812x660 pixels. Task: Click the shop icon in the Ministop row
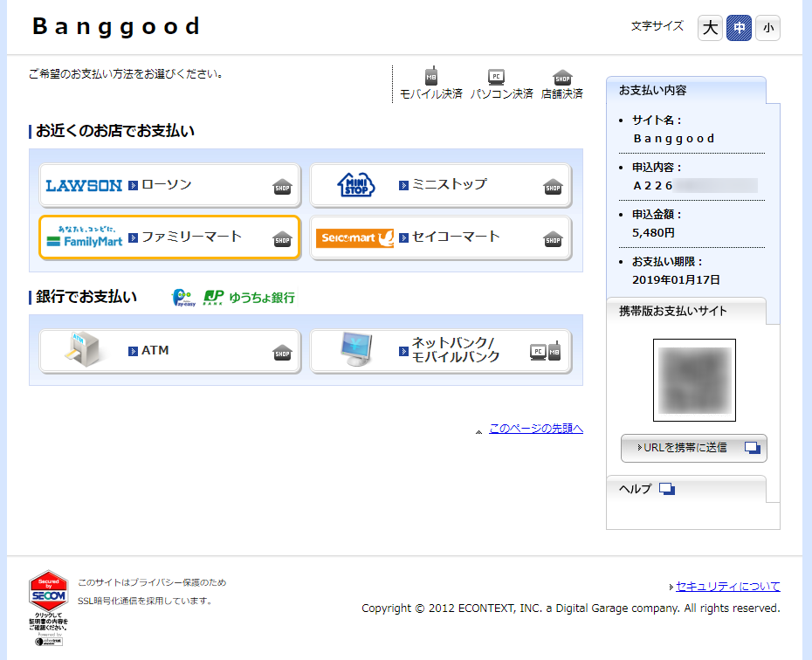click(553, 187)
